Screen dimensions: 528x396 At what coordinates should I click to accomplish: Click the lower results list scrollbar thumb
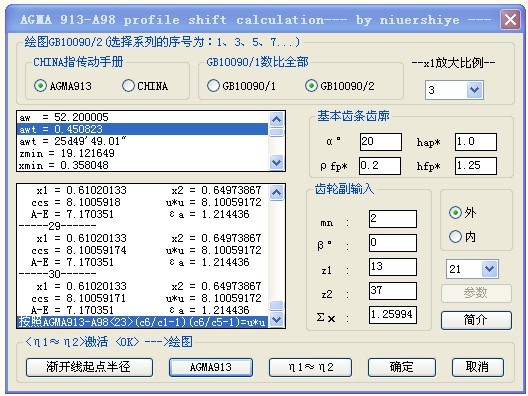coord(276,305)
